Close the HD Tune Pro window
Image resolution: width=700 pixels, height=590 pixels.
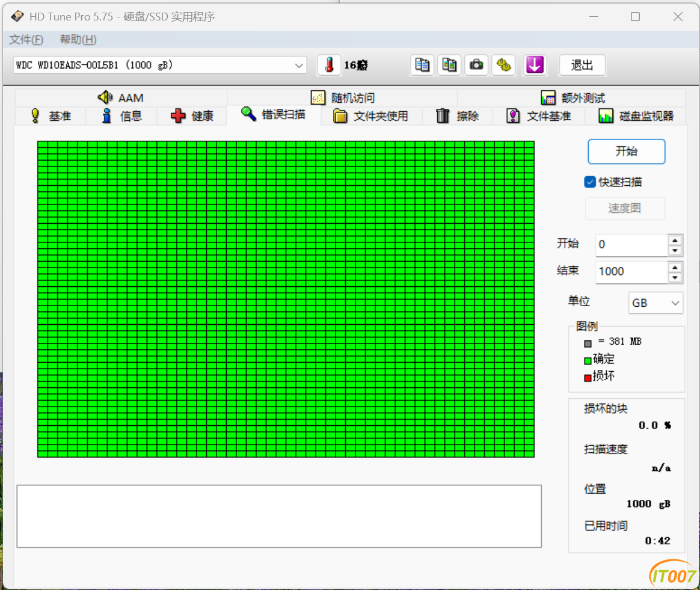pyautogui.click(x=678, y=16)
